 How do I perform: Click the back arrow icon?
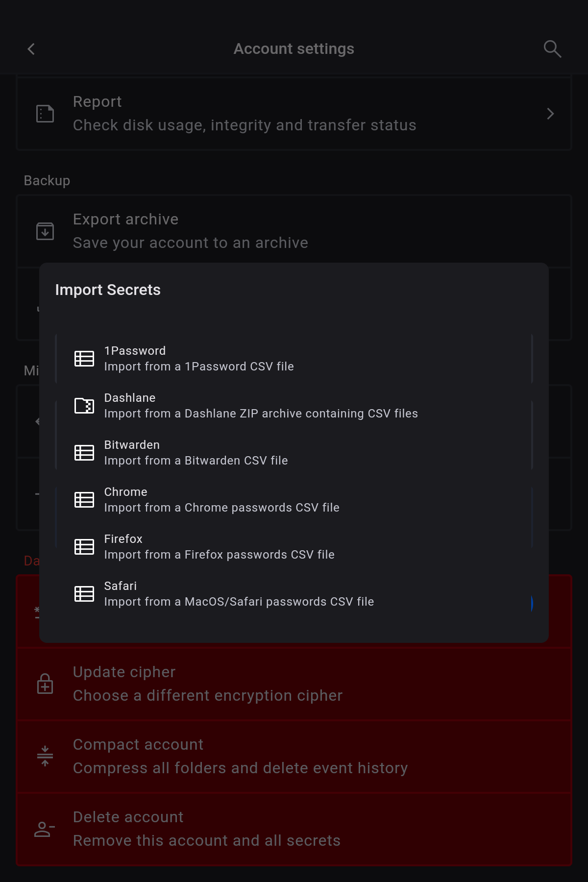(x=31, y=49)
